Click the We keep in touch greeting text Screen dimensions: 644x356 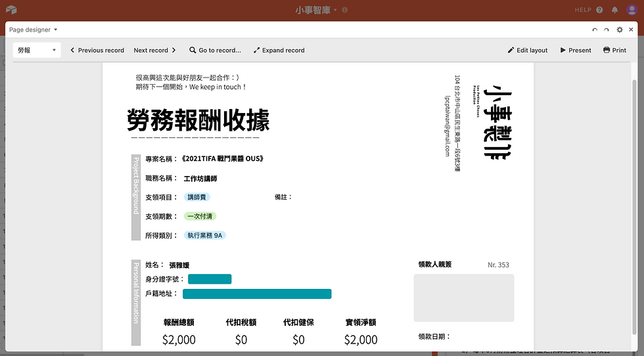pyautogui.click(x=218, y=87)
